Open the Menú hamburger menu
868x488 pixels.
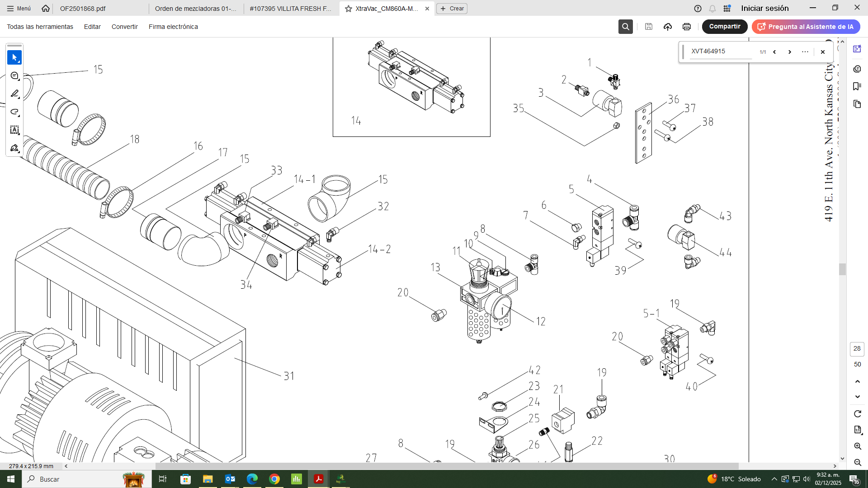pyautogui.click(x=19, y=9)
